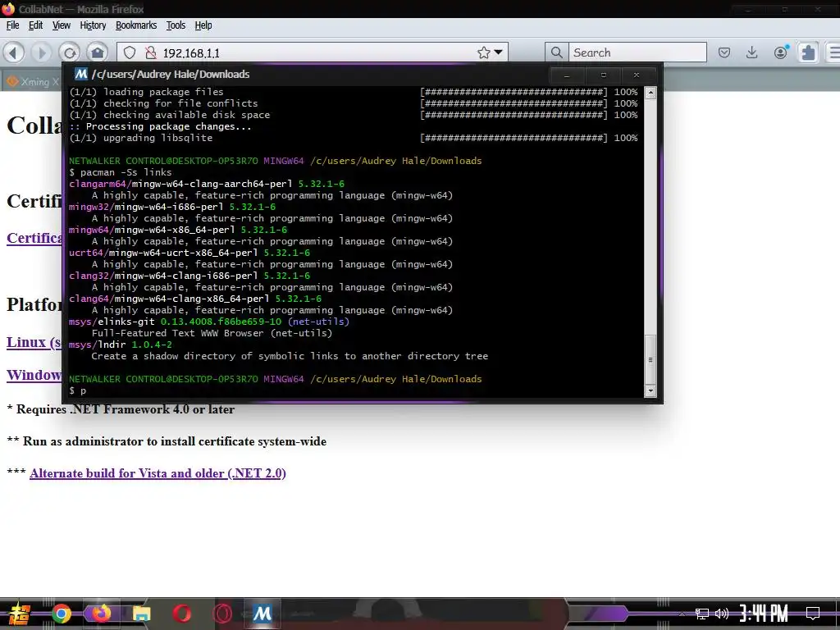Open the outlined red Opera taskbar icon
The height and width of the screenshot is (630, 840).
tap(222, 614)
